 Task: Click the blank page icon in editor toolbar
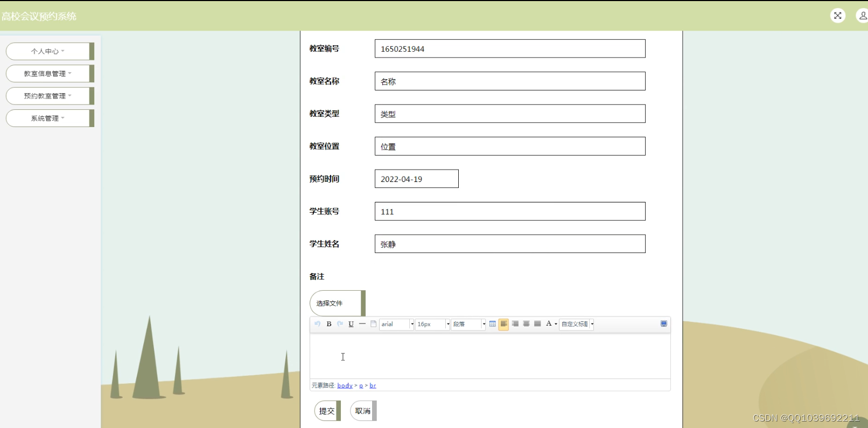(374, 324)
